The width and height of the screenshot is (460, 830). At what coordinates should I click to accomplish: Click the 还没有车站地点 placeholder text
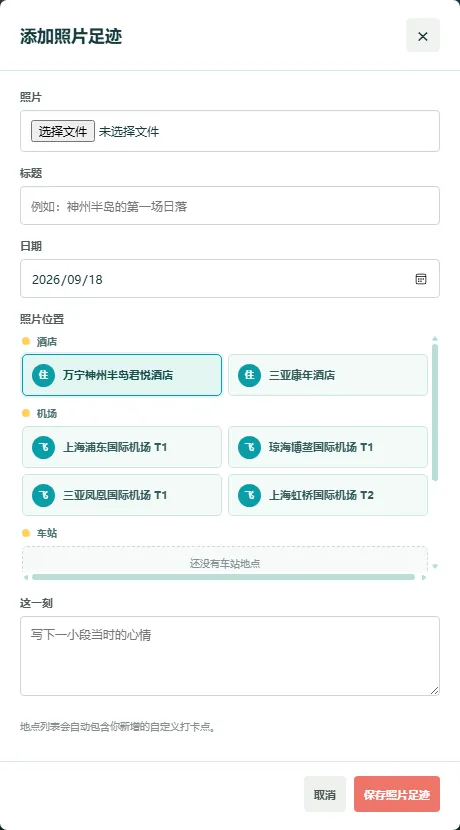click(x=225, y=563)
